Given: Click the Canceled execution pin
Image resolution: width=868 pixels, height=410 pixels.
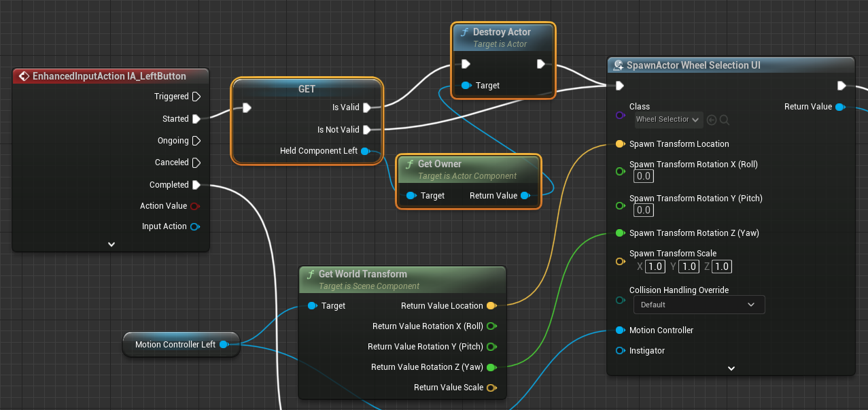Looking at the screenshot, I should click(x=196, y=163).
